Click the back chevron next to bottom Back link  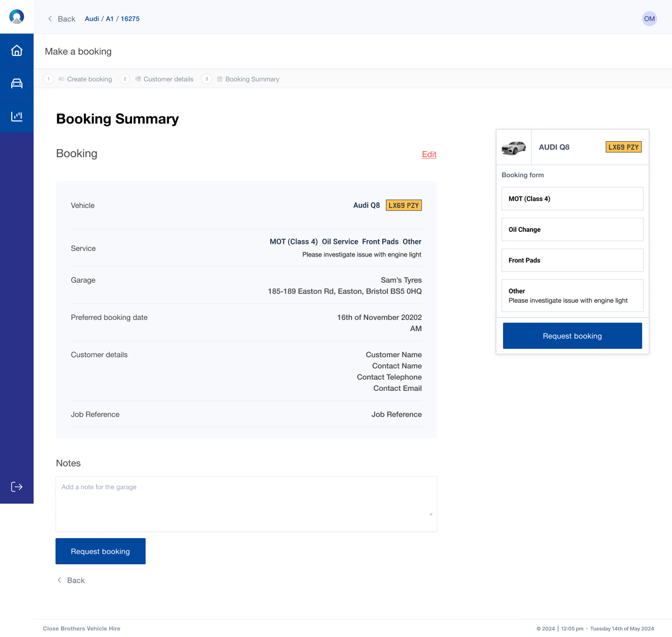pos(59,580)
